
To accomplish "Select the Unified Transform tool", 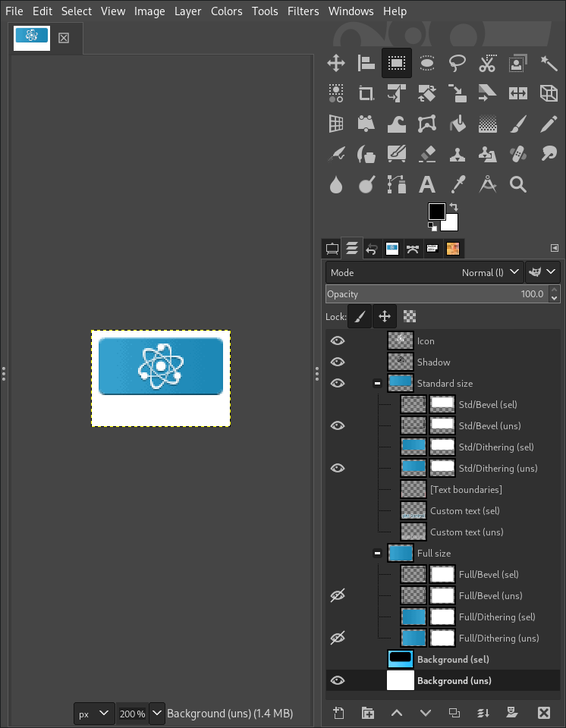I will click(396, 93).
